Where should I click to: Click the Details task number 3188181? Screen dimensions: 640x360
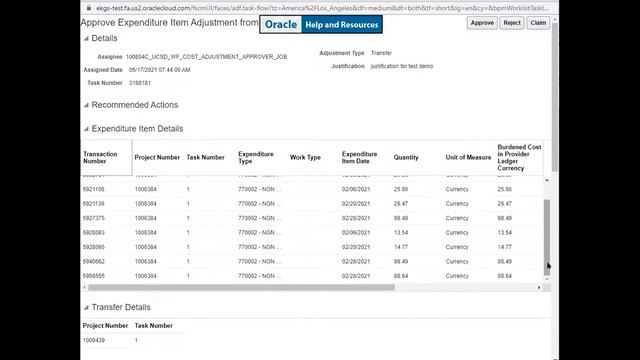[x=140, y=83]
